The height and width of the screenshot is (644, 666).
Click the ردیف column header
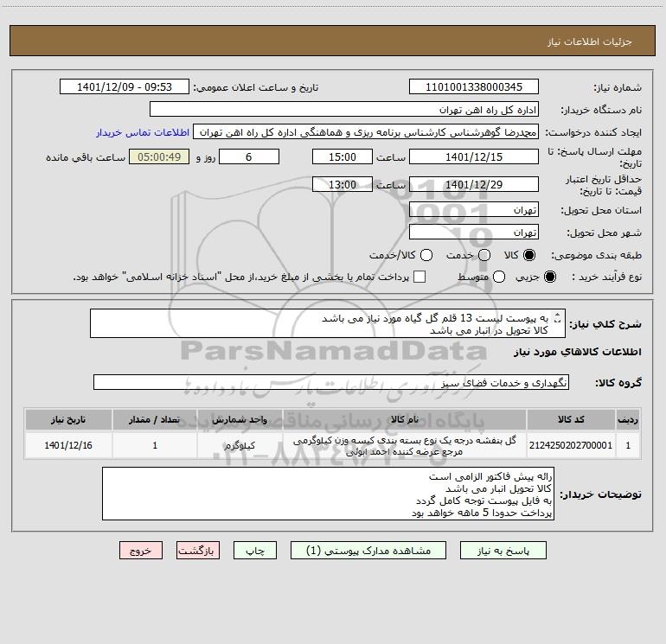(628, 420)
